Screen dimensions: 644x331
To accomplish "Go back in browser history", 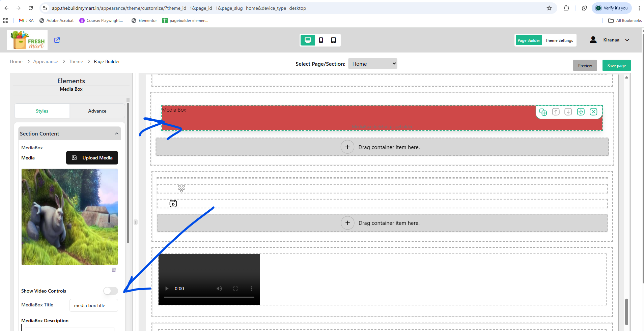I will pyautogui.click(x=6, y=8).
